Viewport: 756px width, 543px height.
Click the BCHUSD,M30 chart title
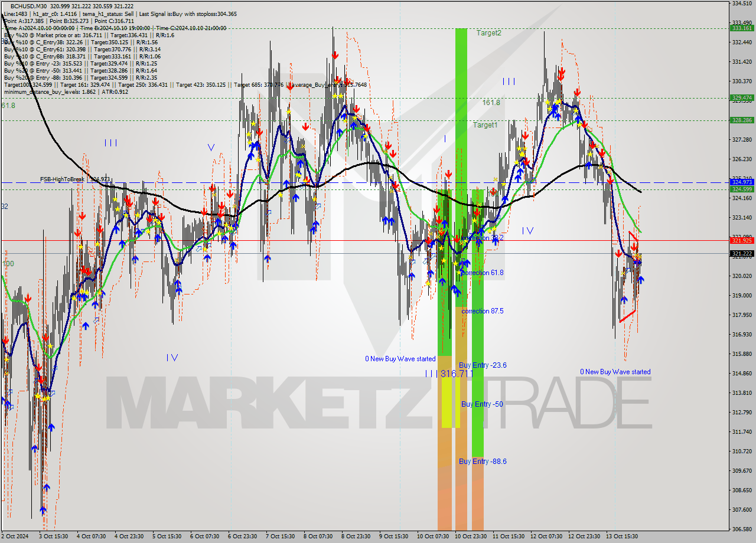tap(30, 5)
